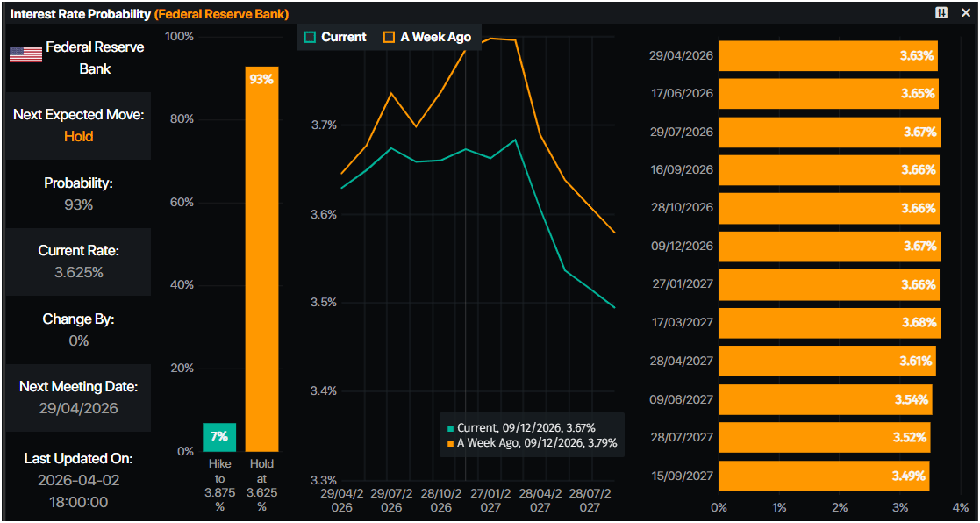Select the green 7% hike probability bar

(219, 437)
